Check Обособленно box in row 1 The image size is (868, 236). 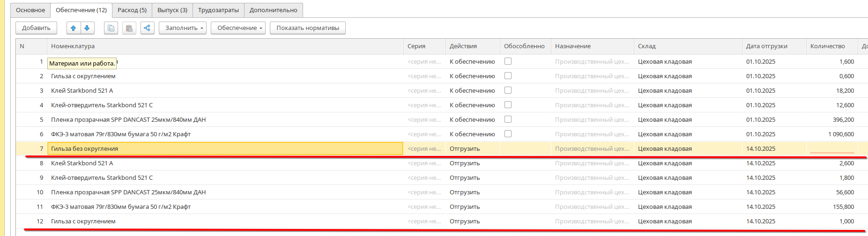pos(508,61)
